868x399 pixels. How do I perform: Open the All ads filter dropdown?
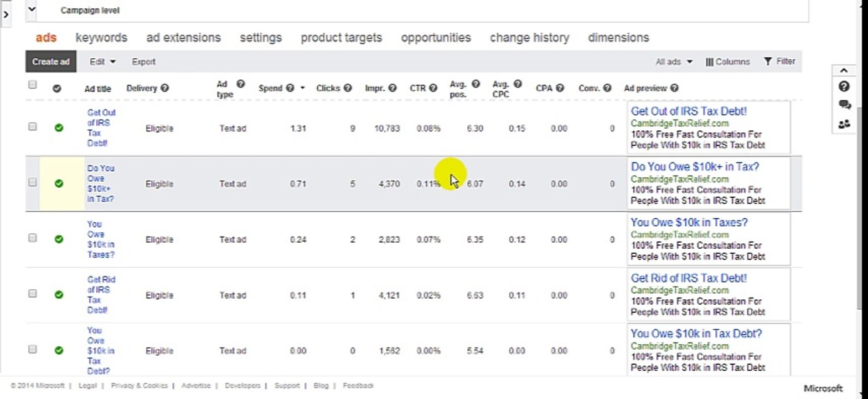[x=674, y=62]
